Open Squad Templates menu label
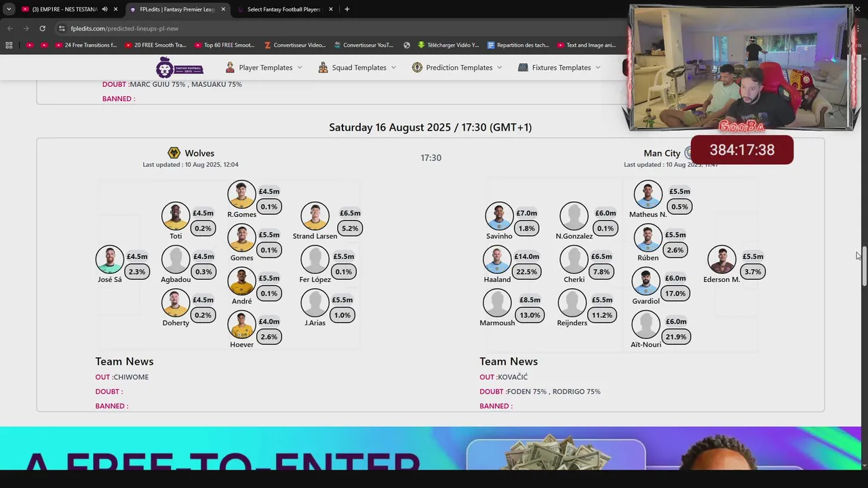The height and width of the screenshot is (488, 868). [359, 68]
